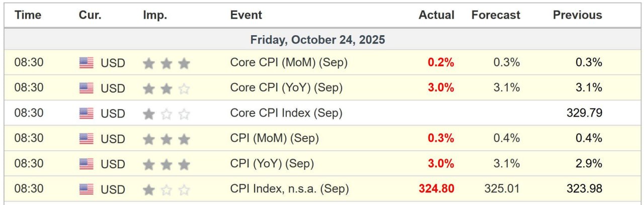Click the Imp. column header
The image size is (644, 205).
(154, 15)
